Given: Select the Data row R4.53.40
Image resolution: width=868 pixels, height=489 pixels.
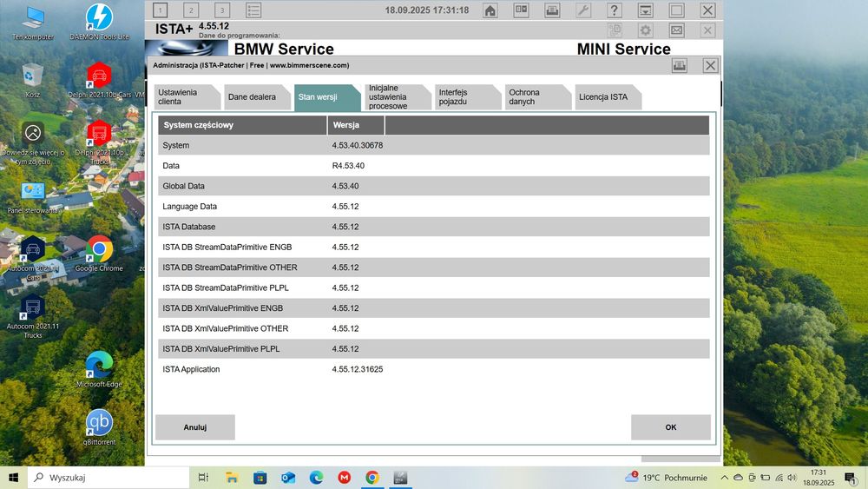Looking at the screenshot, I should 433,166.
